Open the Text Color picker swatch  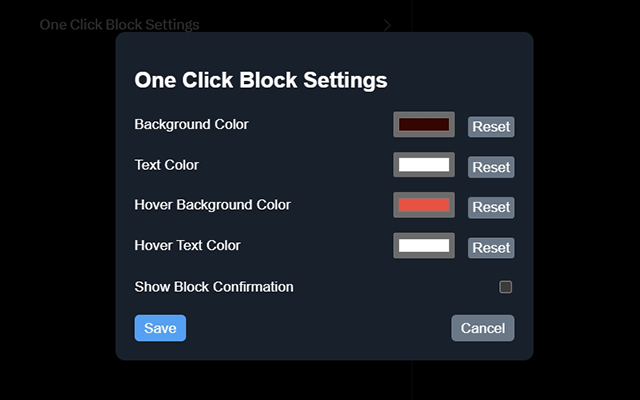pos(424,165)
